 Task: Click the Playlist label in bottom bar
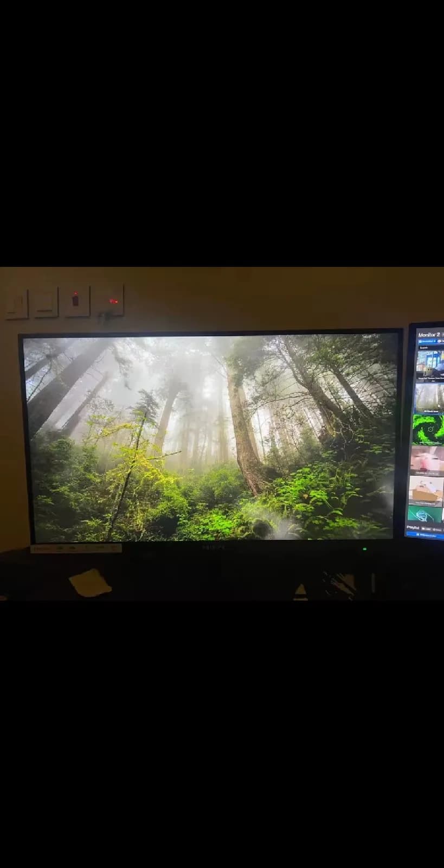[413, 527]
